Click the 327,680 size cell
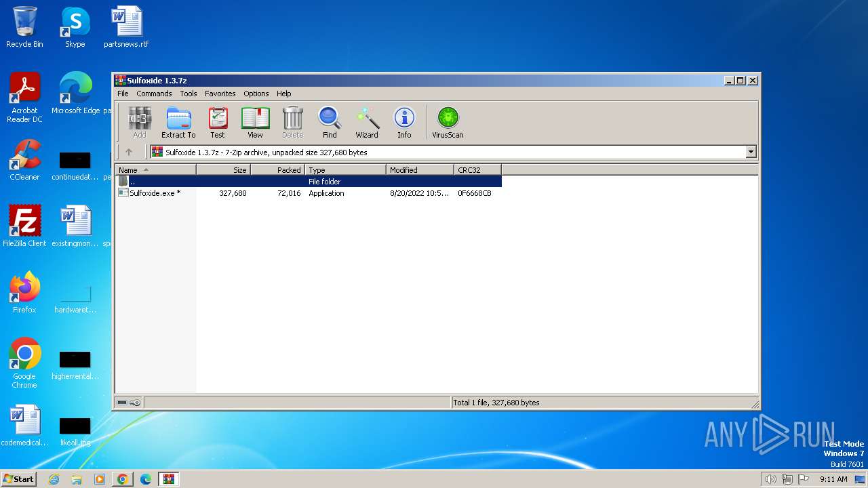Screen dimensions: 868x488 pos(233,193)
